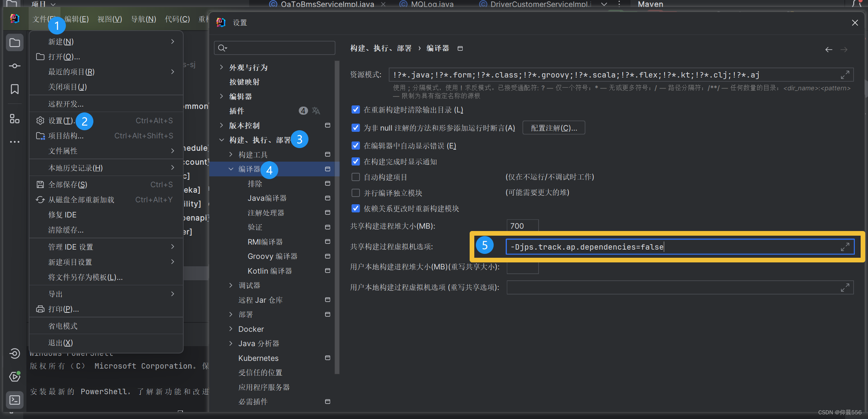
Task: Click project-level marker icon beside 版本控制
Action: pyautogui.click(x=327, y=125)
